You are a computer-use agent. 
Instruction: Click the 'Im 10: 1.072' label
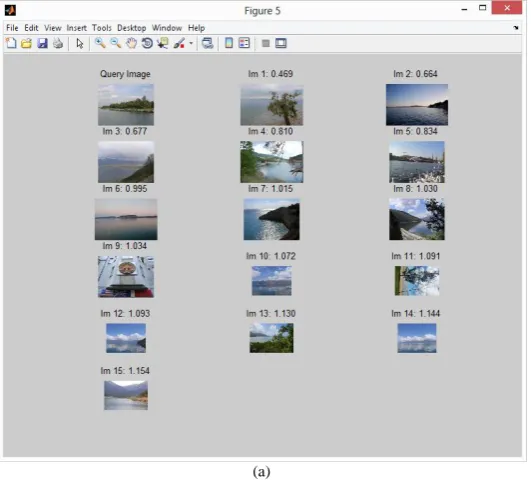(271, 256)
